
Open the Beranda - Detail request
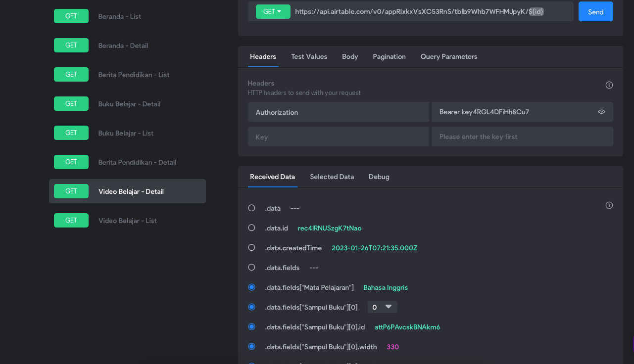click(127, 45)
